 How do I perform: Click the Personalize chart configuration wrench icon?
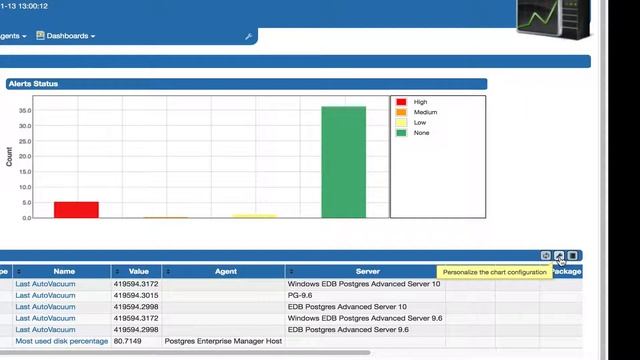coord(559,256)
